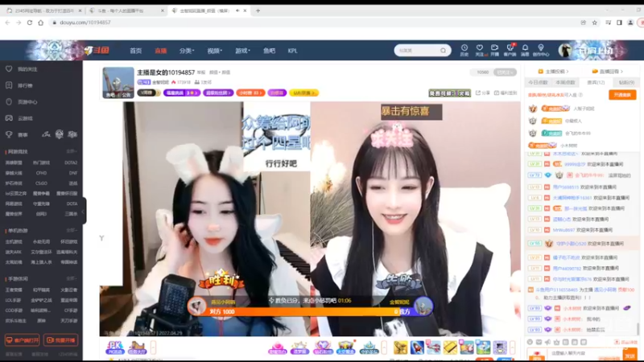This screenshot has width=644, height=362.
Task: Bookmark this page with the star icon
Action: point(594,23)
